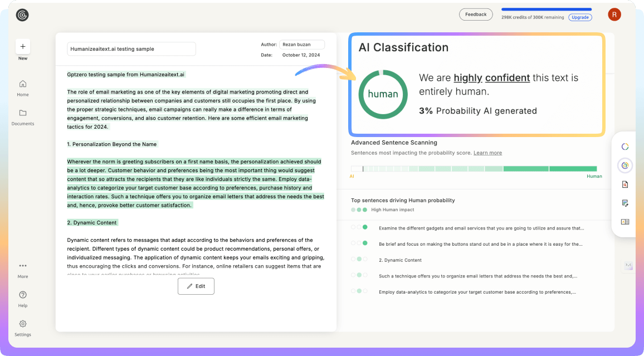Go to Home in the sidebar
Image resolution: width=644 pixels, height=356 pixels.
coord(23,88)
